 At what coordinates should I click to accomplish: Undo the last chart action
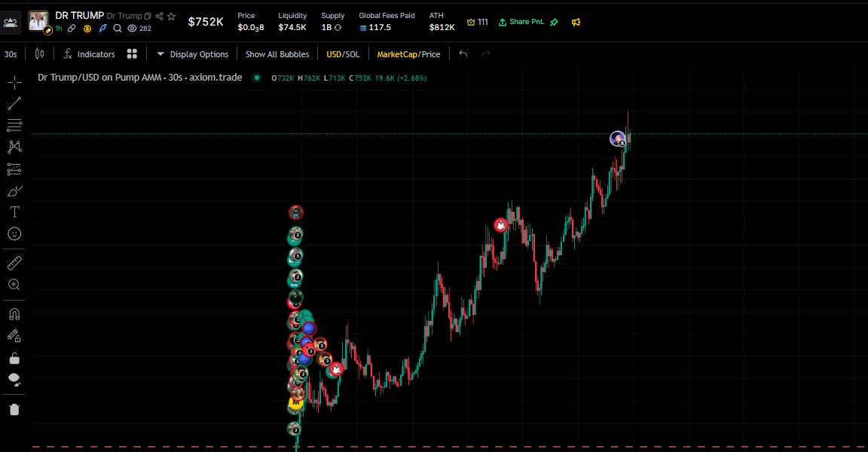463,53
